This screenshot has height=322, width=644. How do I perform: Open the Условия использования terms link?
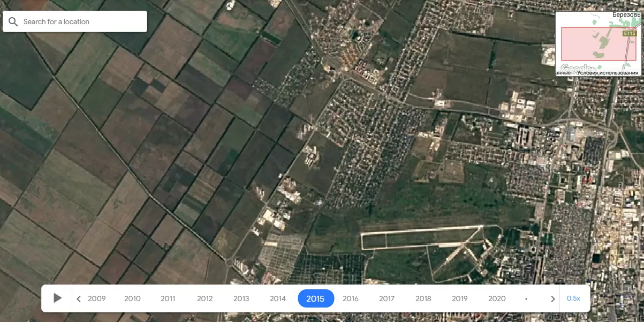(608, 72)
